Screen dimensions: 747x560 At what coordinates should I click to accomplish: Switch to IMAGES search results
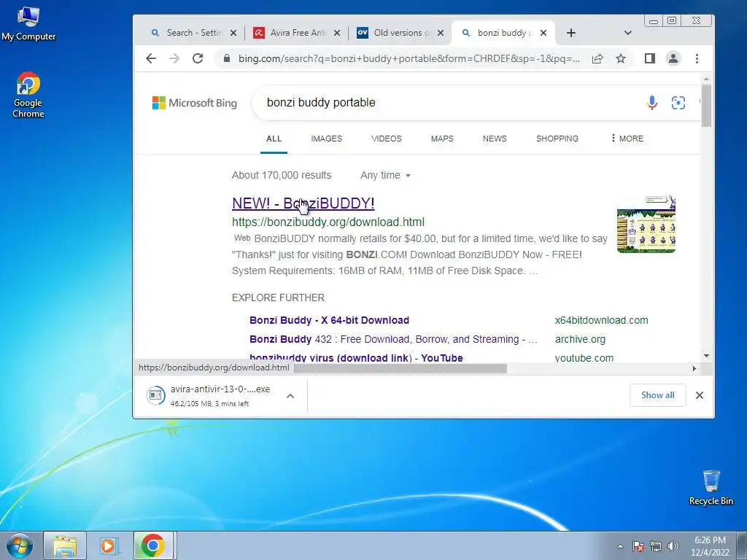pyautogui.click(x=326, y=139)
